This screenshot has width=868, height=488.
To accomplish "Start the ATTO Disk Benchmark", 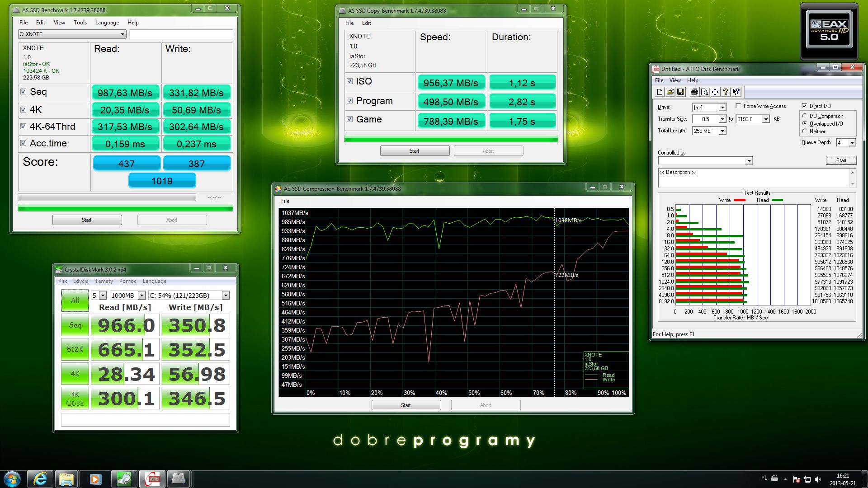I will coord(841,160).
